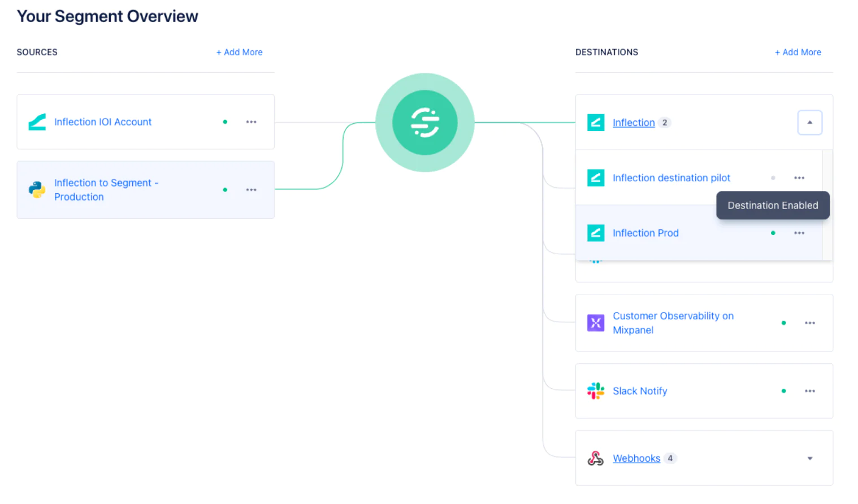Click the Webhooks count badge
The width and height of the screenshot is (858, 504).
coord(670,458)
